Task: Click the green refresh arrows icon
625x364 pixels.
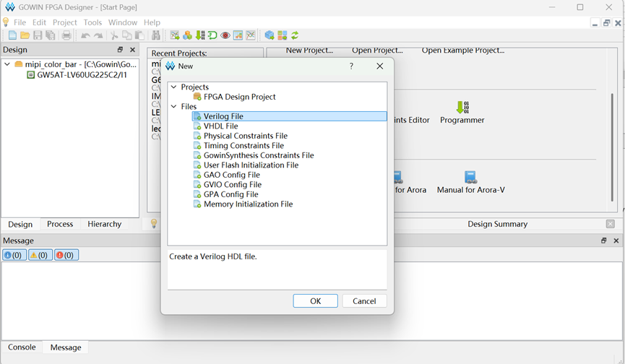Action: 295,35
